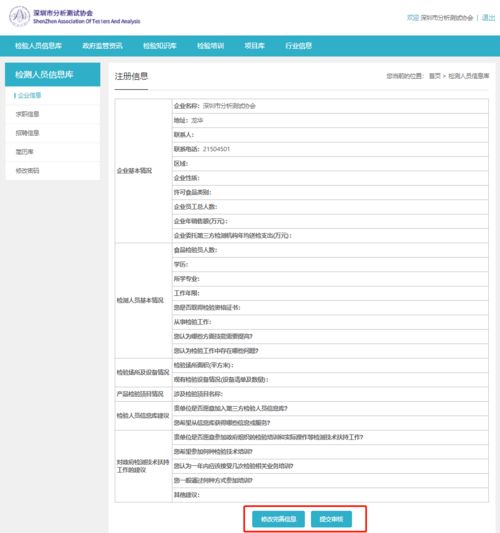Click the 区域 row
Image resolution: width=500 pixels, height=533 pixels.
coord(330,164)
